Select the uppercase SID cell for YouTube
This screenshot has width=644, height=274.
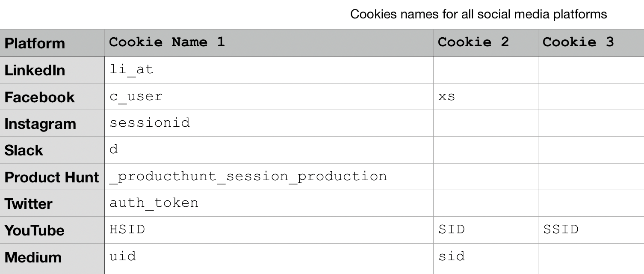[x=452, y=229]
